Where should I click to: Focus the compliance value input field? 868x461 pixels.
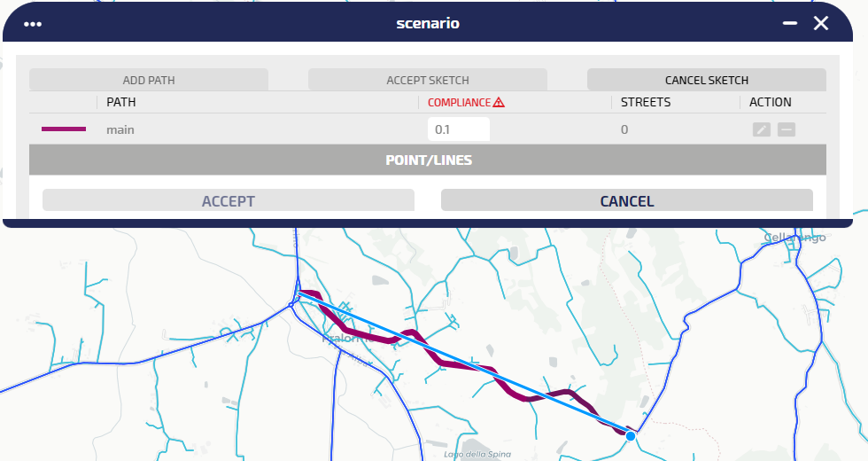[x=459, y=129]
